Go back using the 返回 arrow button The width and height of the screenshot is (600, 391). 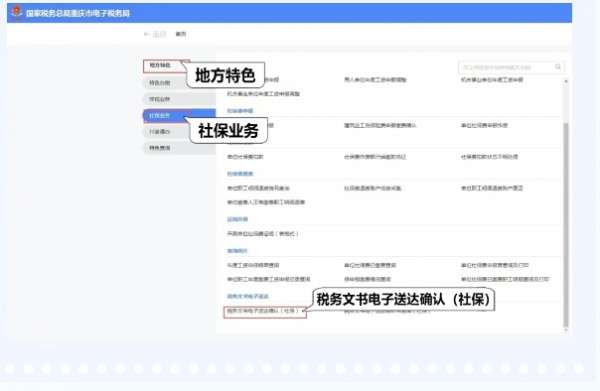(x=155, y=34)
